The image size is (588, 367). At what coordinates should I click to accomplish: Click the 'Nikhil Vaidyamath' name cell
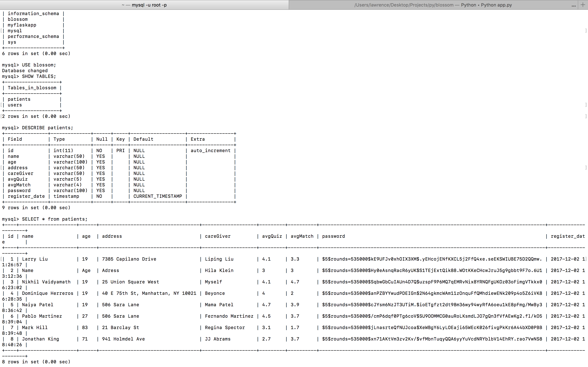[46, 282]
